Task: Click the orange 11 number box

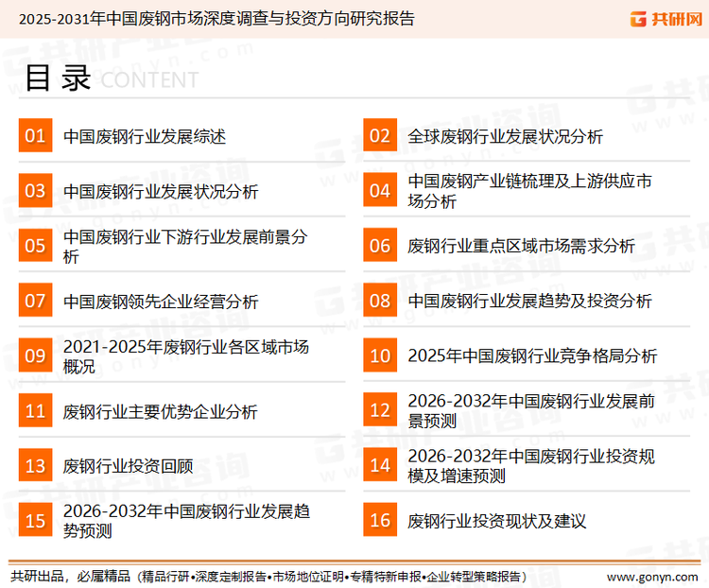Action: point(35,410)
